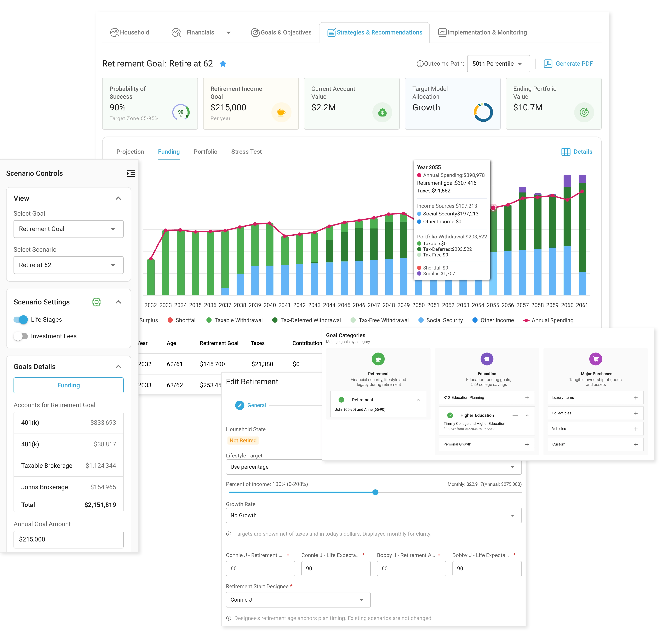
Task: Collapse Scenario Controls panel icon
Action: point(131,173)
